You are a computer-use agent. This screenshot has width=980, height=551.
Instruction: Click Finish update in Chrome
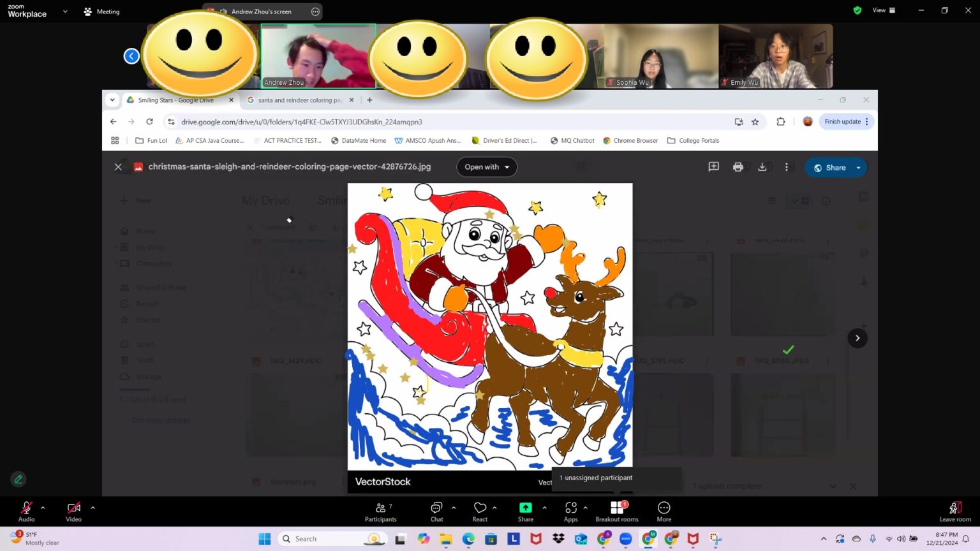coord(847,122)
